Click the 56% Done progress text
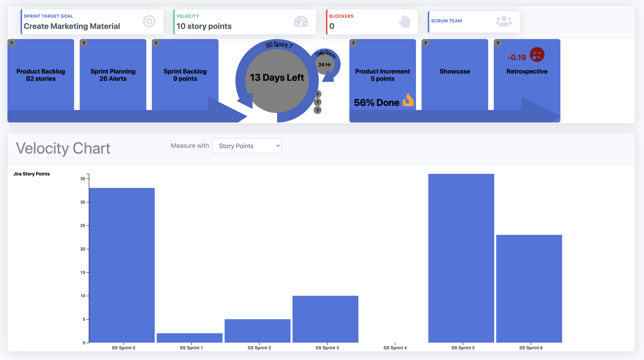This screenshot has width=644, height=360. (x=377, y=103)
